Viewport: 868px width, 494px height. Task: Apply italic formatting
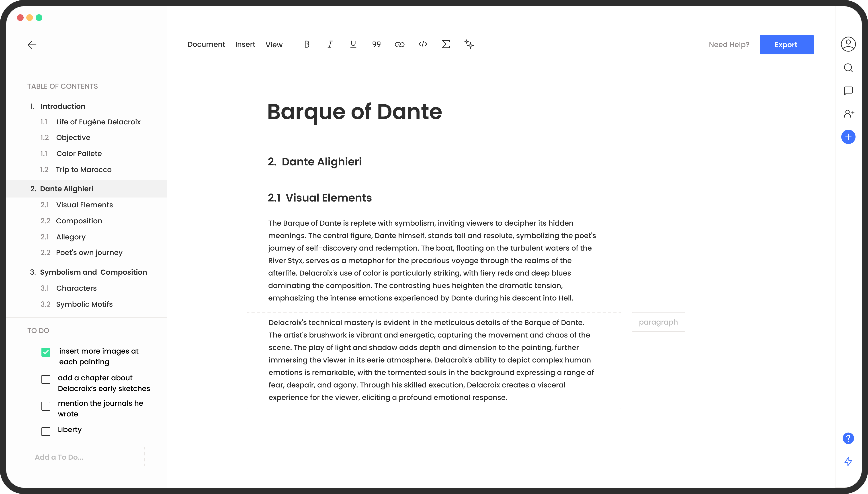click(330, 44)
